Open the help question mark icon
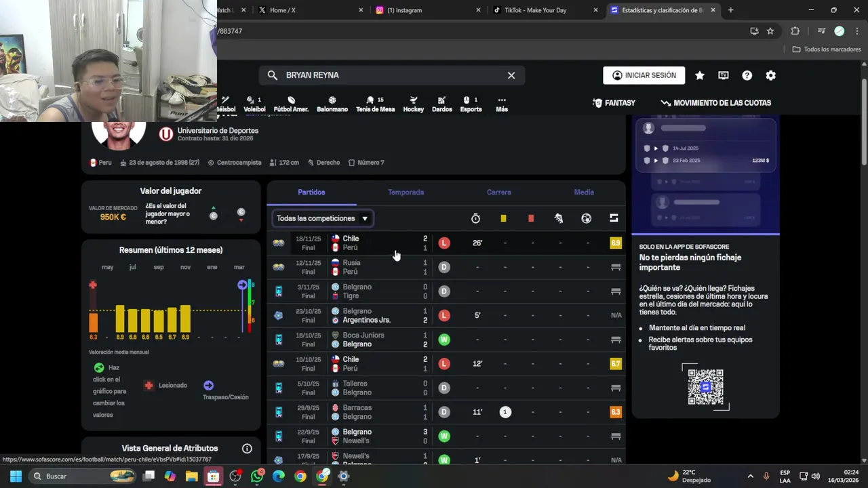This screenshot has width=868, height=488. [x=747, y=75]
